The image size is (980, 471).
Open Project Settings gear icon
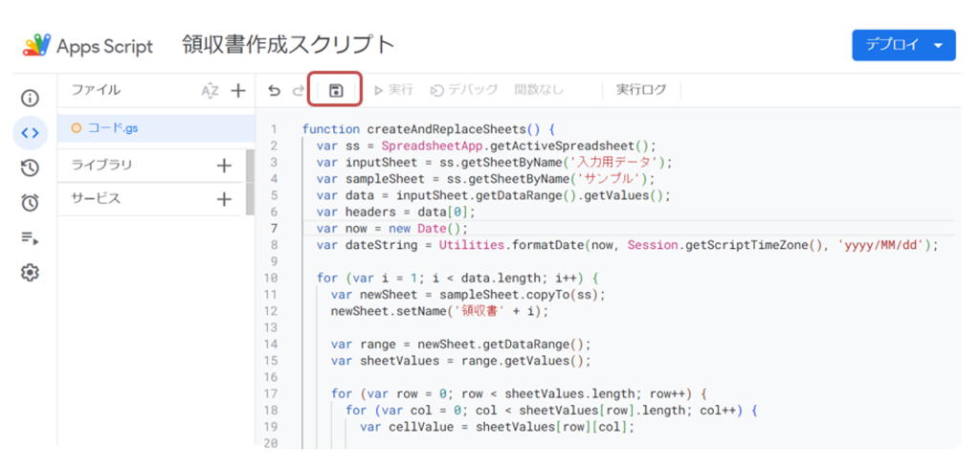click(x=30, y=273)
